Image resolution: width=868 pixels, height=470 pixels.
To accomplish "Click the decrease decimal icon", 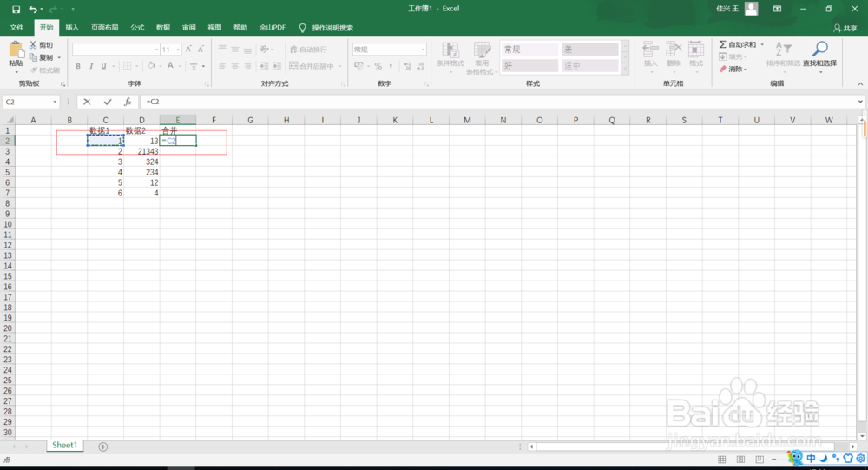I will [x=421, y=66].
